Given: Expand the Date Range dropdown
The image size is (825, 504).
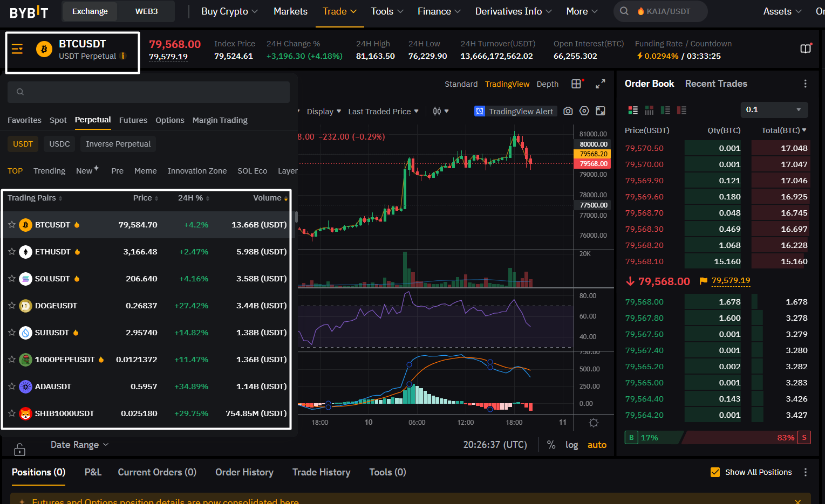Looking at the screenshot, I should [79, 445].
